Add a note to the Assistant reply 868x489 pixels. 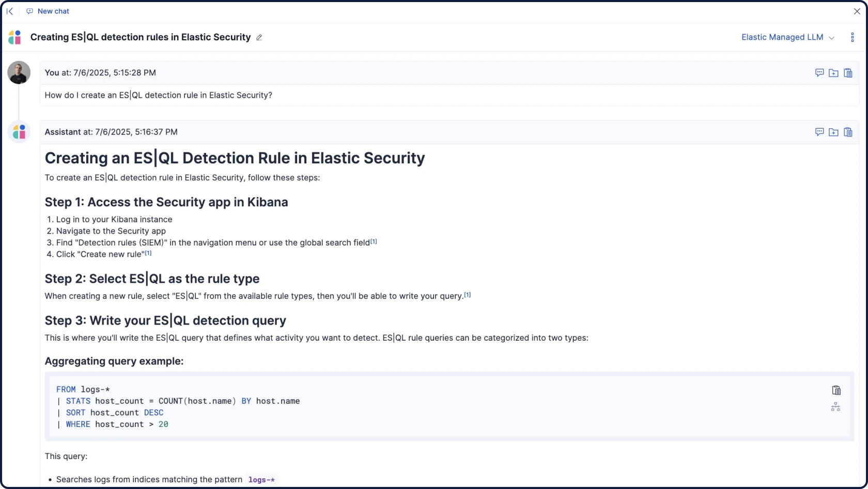(x=819, y=132)
